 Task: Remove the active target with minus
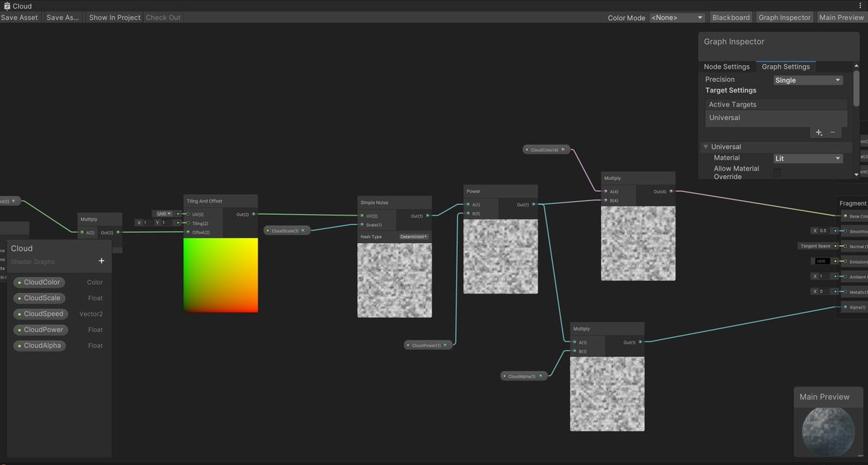pyautogui.click(x=833, y=132)
